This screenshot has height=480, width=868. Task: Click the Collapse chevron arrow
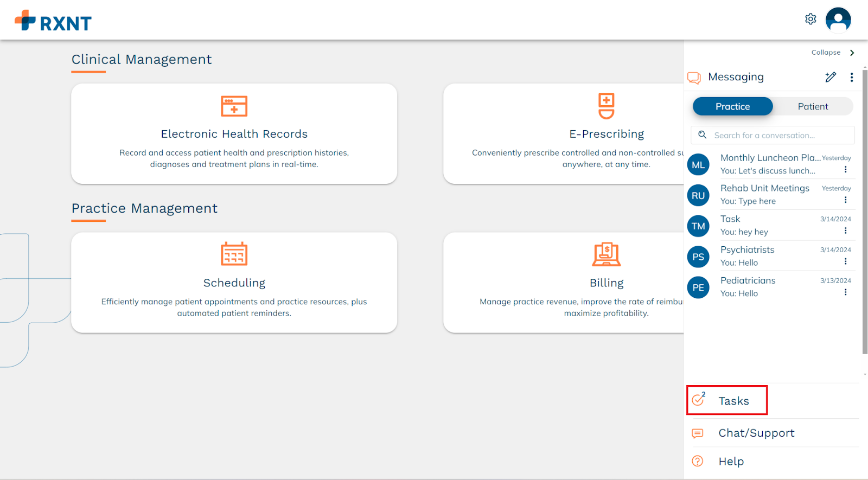852,53
